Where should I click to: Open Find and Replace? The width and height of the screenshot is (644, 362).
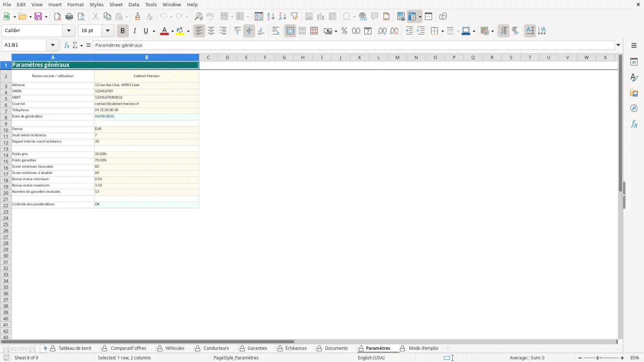[x=198, y=16]
